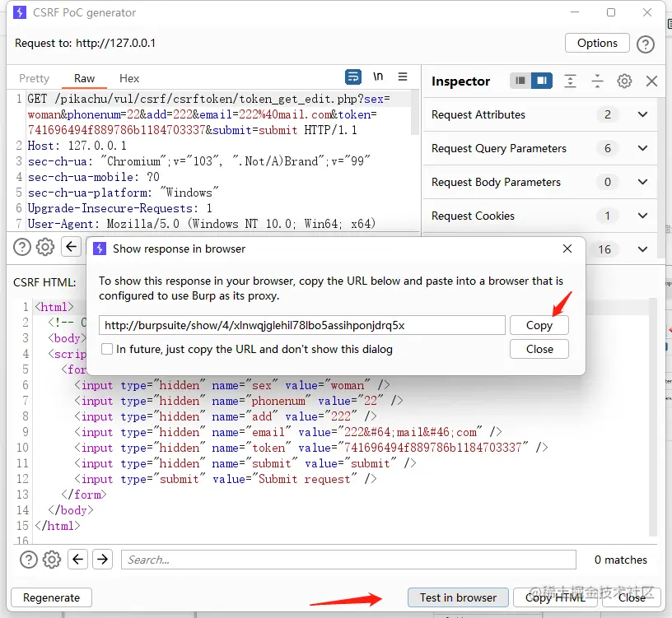Click the Options button
Viewport: 672px width, 618px height.
click(x=597, y=43)
